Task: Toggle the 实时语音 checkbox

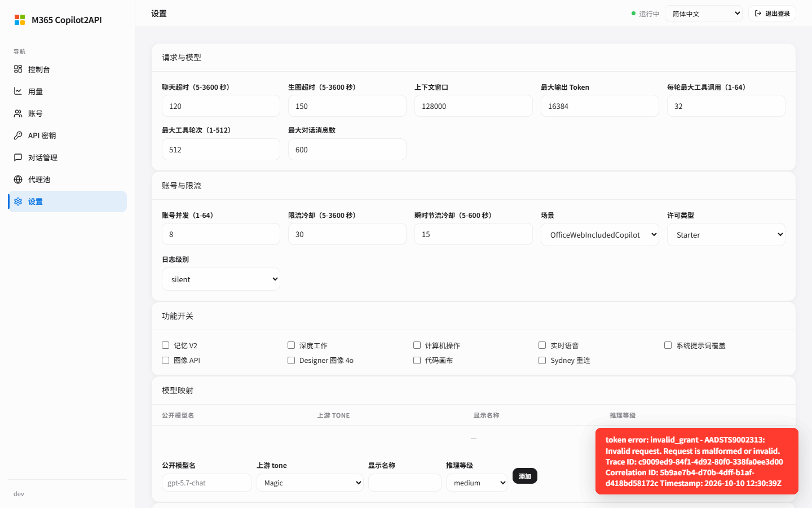Action: pos(542,345)
